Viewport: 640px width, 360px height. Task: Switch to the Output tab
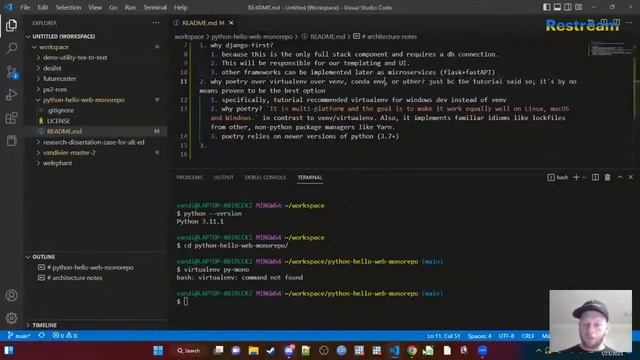click(x=223, y=178)
